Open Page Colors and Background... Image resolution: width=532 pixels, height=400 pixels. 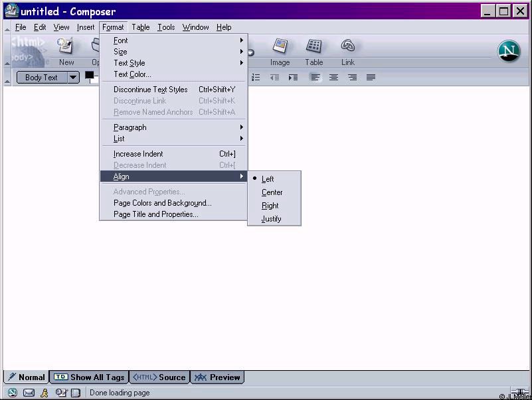click(x=174, y=203)
